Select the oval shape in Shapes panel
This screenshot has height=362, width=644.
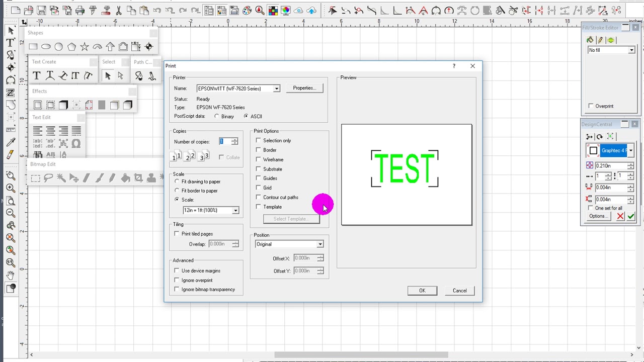point(46,47)
